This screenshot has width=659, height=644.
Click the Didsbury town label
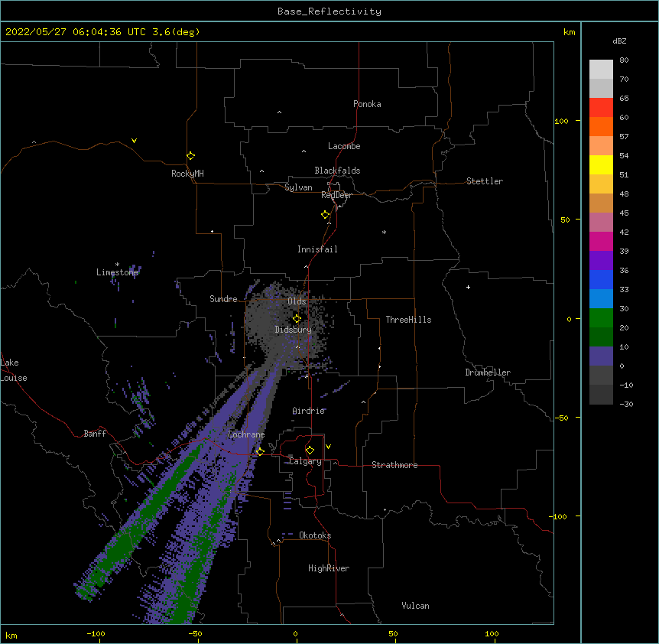pyautogui.click(x=294, y=330)
